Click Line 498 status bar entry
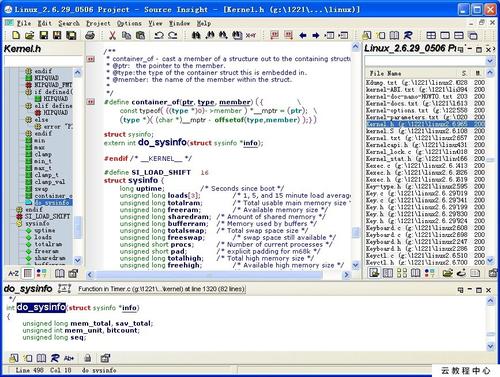Screen dimensions: 500x377 click(x=29, y=370)
